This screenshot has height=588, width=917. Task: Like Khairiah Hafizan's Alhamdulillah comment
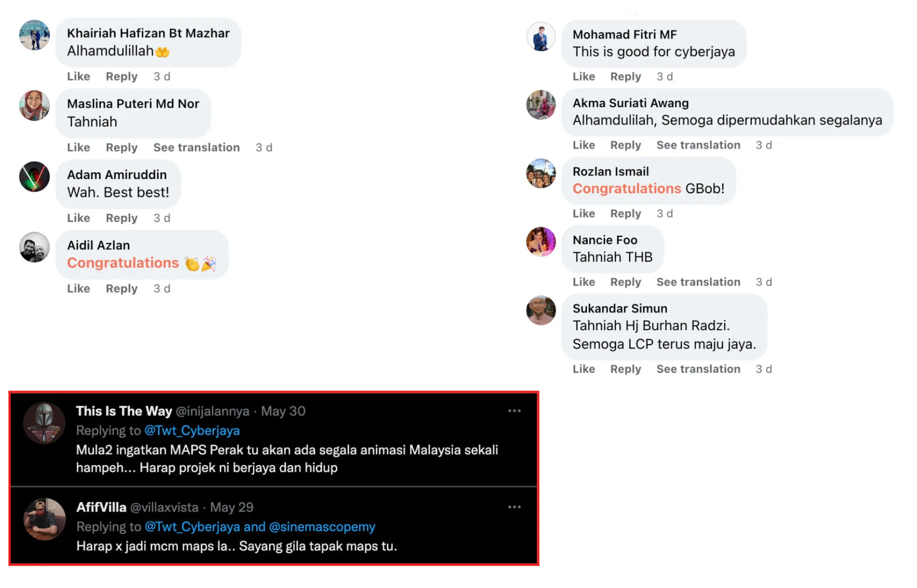(x=78, y=76)
